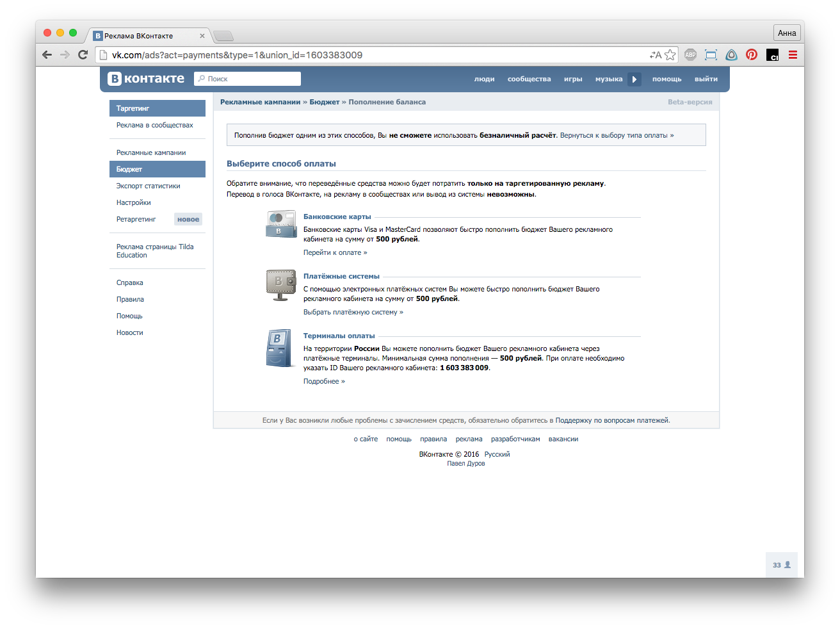This screenshot has width=840, height=629.
Task: Open the Adblock Plus extension
Action: (690, 55)
